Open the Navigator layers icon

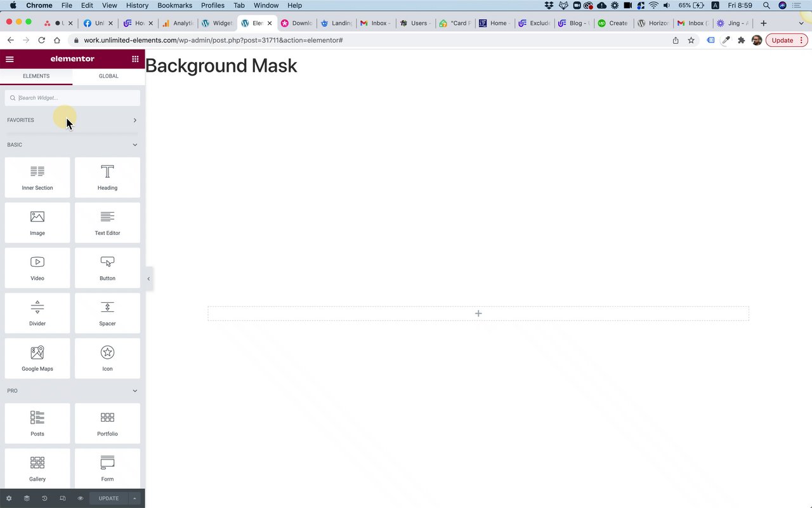(27, 498)
